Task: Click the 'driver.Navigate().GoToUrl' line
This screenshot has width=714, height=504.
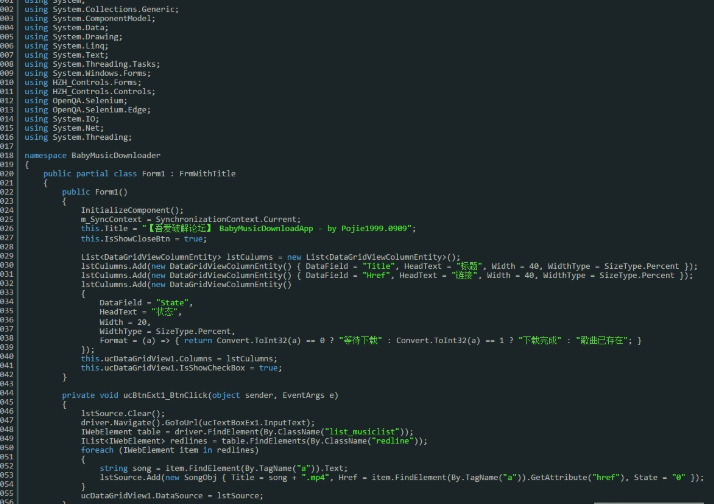Action: pyautogui.click(x=198, y=423)
